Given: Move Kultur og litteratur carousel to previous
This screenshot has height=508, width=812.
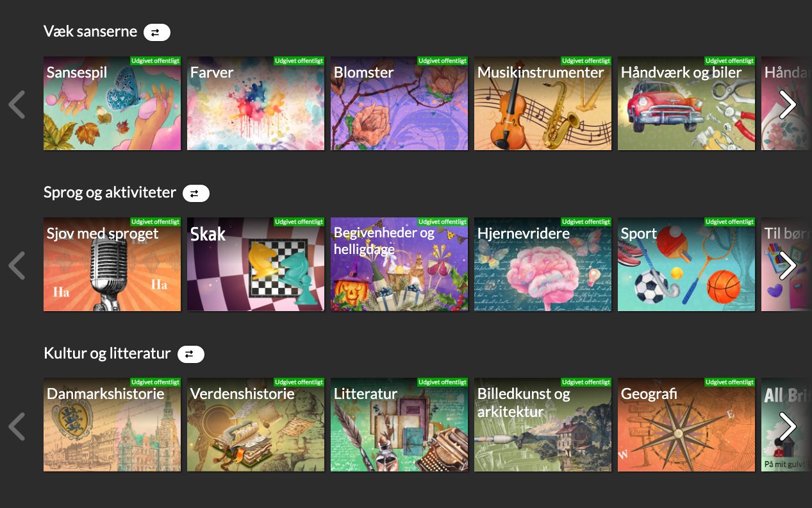Looking at the screenshot, I should [x=17, y=427].
